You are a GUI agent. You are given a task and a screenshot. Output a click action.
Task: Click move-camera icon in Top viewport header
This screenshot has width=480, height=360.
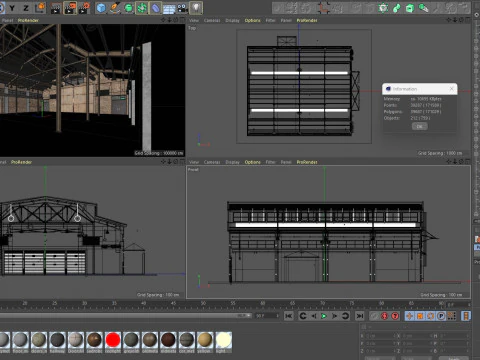point(449,20)
